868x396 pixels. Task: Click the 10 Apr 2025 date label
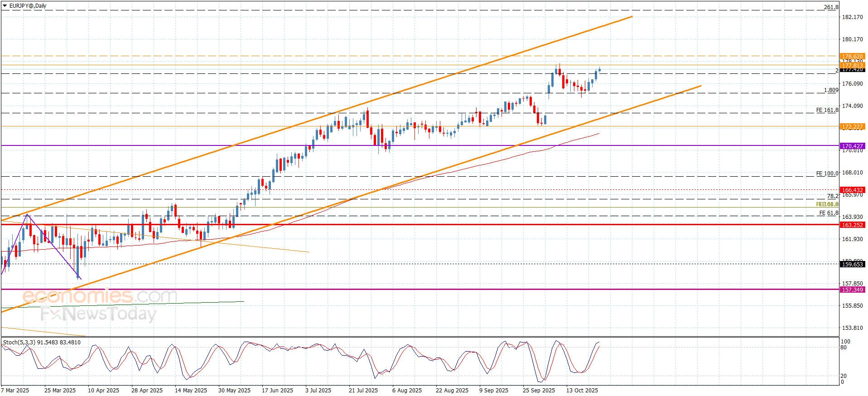pyautogui.click(x=103, y=391)
